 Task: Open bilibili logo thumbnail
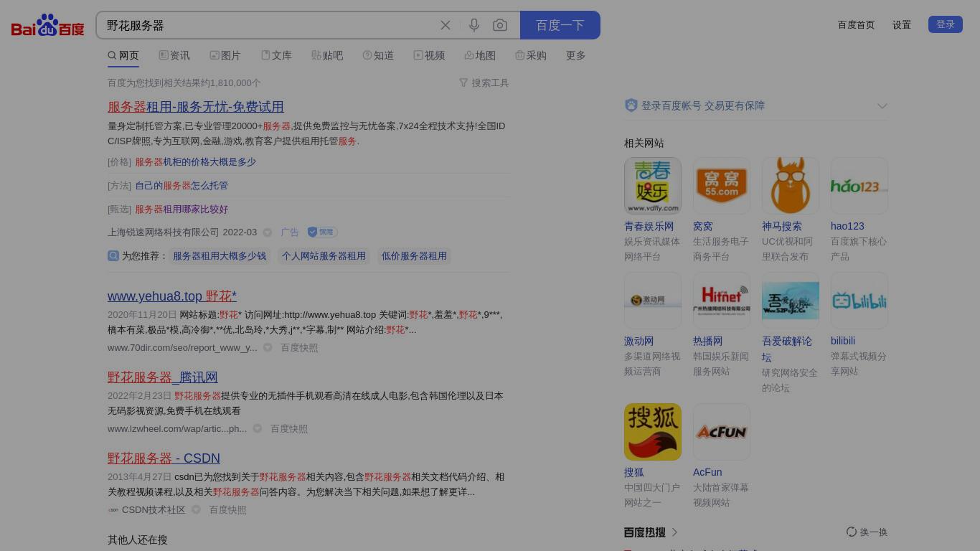point(859,301)
